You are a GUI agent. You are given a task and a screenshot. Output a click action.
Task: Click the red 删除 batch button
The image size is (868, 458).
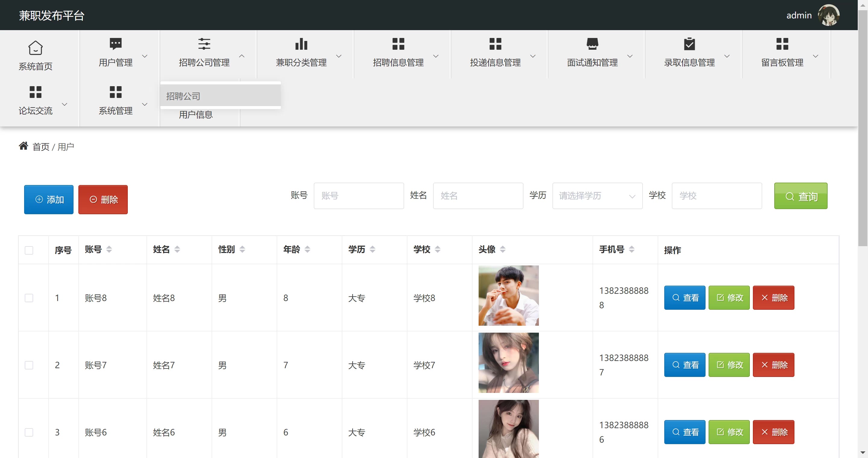(x=103, y=199)
